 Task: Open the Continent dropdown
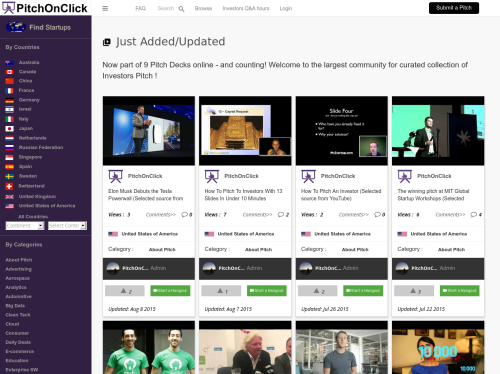tap(25, 226)
